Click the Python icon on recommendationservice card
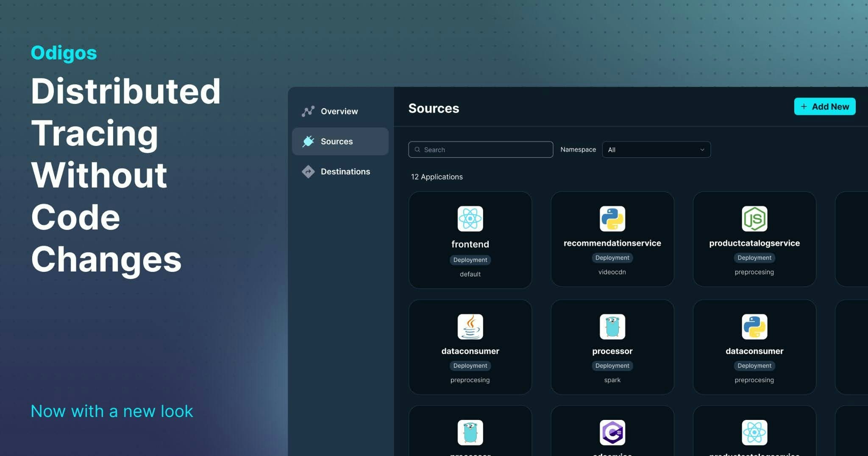 [x=612, y=219]
